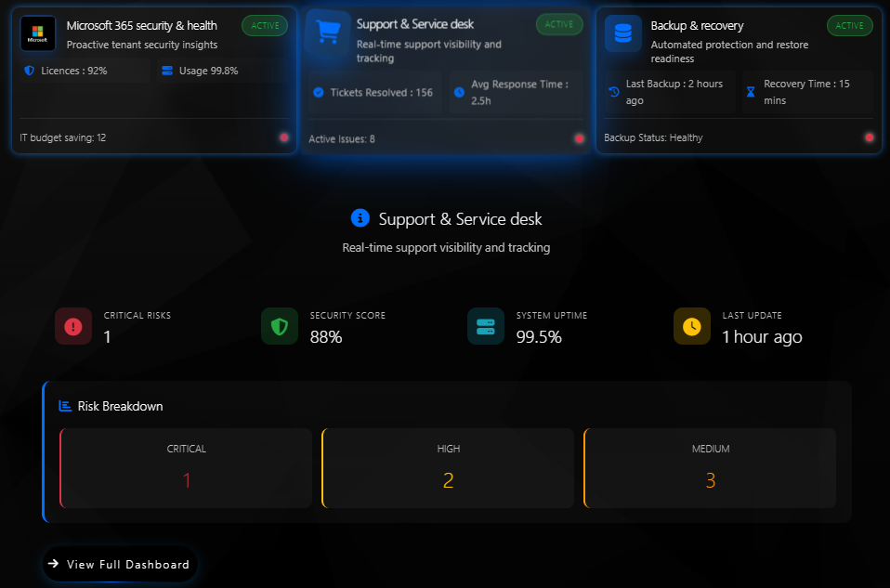Click the Recovery Time hourglass icon
890x588 pixels.
751,92
